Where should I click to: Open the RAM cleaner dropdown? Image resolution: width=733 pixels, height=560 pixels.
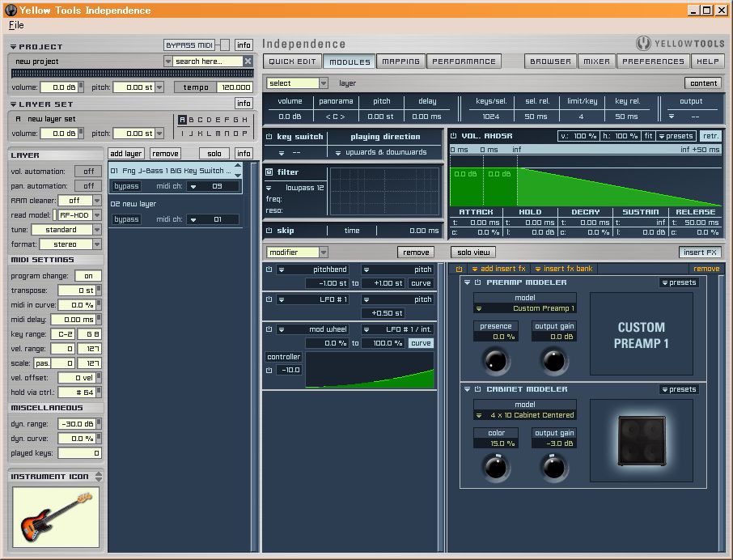(x=97, y=201)
